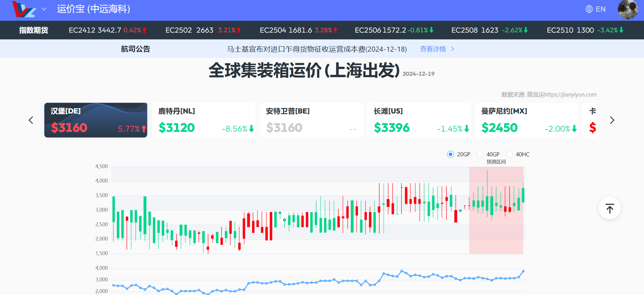Click the app logo in header
This screenshot has width=644, height=295.
click(24, 9)
